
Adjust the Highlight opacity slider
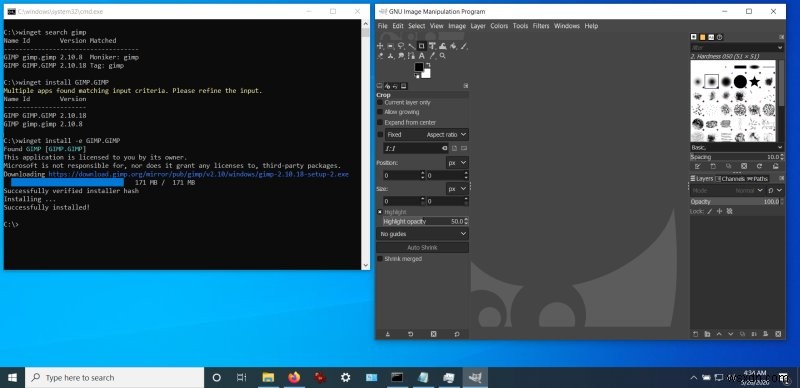[426, 222]
